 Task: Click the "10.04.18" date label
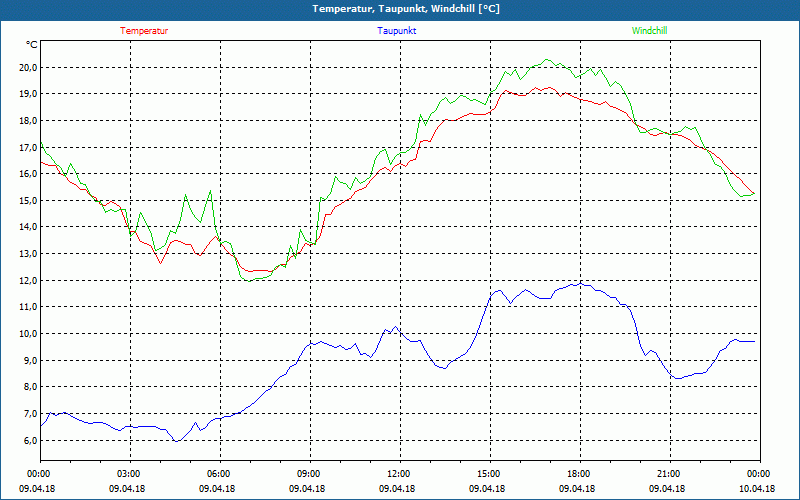click(757, 489)
